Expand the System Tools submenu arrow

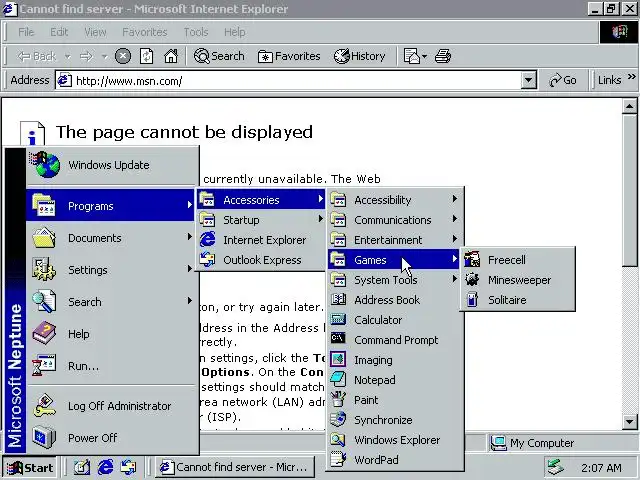tap(455, 279)
